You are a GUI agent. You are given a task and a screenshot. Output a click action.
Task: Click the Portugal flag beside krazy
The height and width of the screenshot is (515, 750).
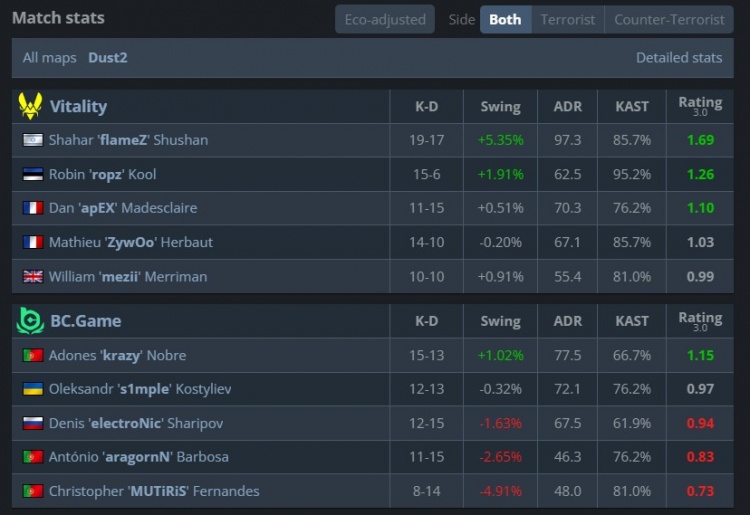click(32, 355)
